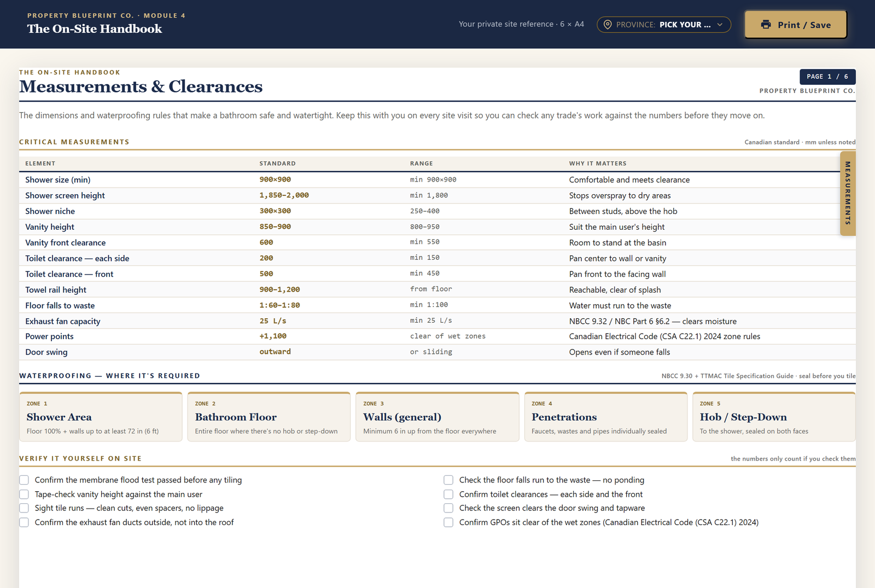Check Confirm toilet clearances checkbox
875x588 pixels.
pos(448,494)
